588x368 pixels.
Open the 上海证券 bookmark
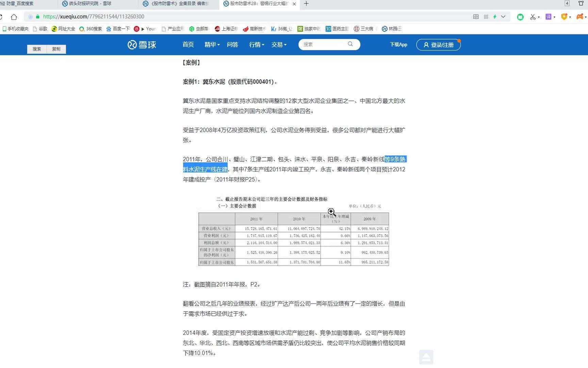[226, 29]
